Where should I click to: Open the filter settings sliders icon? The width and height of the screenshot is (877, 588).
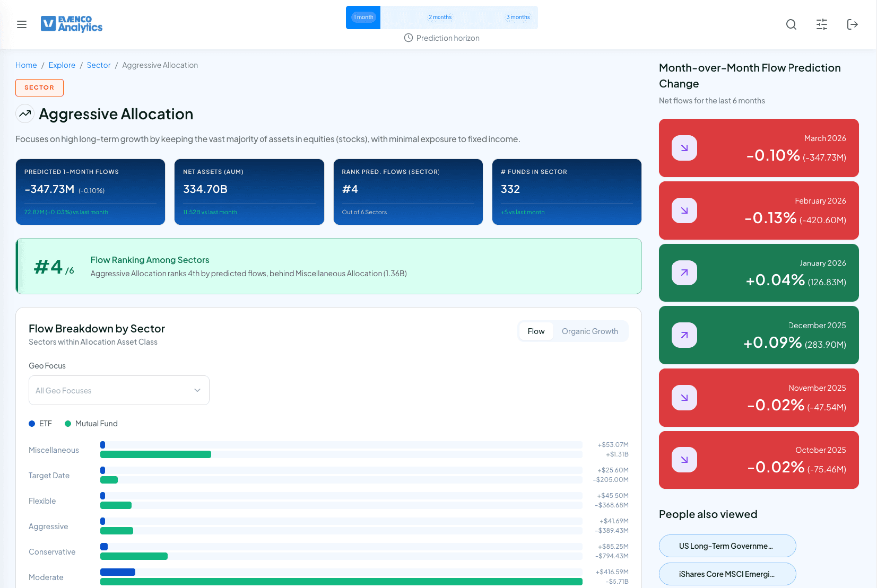[x=822, y=24]
